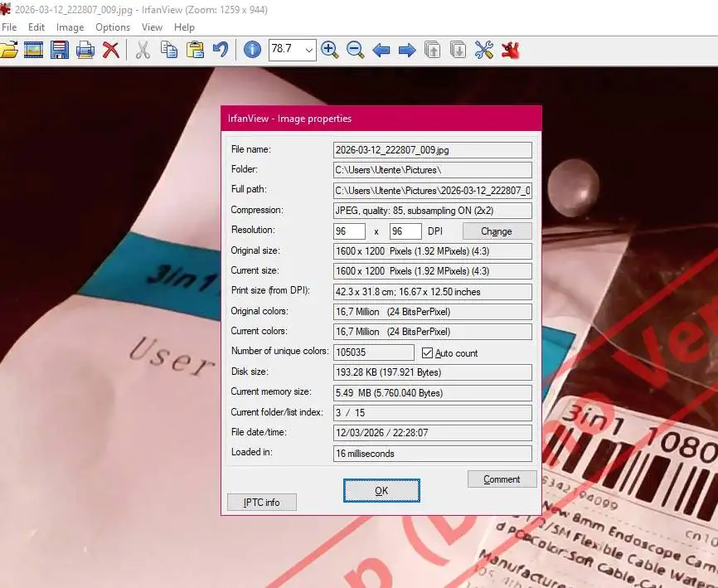Click the Folder path field

click(x=432, y=170)
